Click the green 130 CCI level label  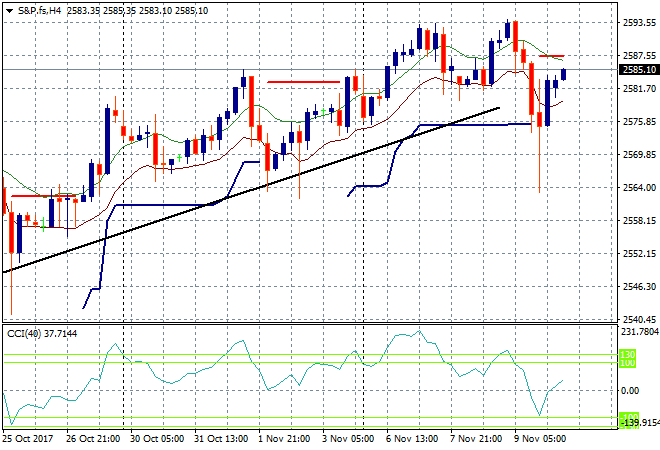click(x=627, y=354)
